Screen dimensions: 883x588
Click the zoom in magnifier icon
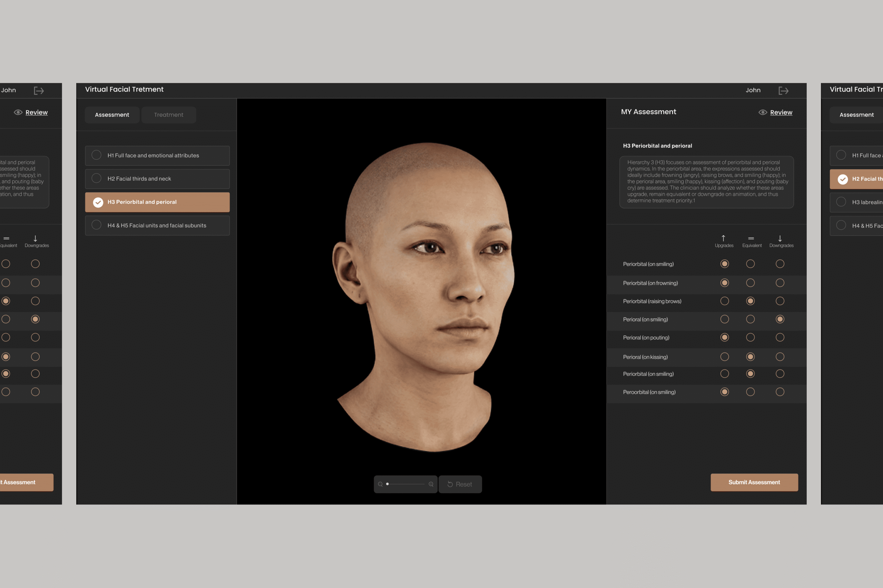pyautogui.click(x=431, y=484)
